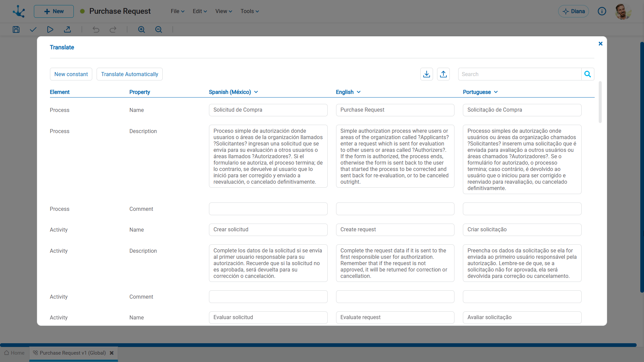Image resolution: width=644 pixels, height=362 pixels.
Task: Click the search magnifier button
Action: (588, 74)
